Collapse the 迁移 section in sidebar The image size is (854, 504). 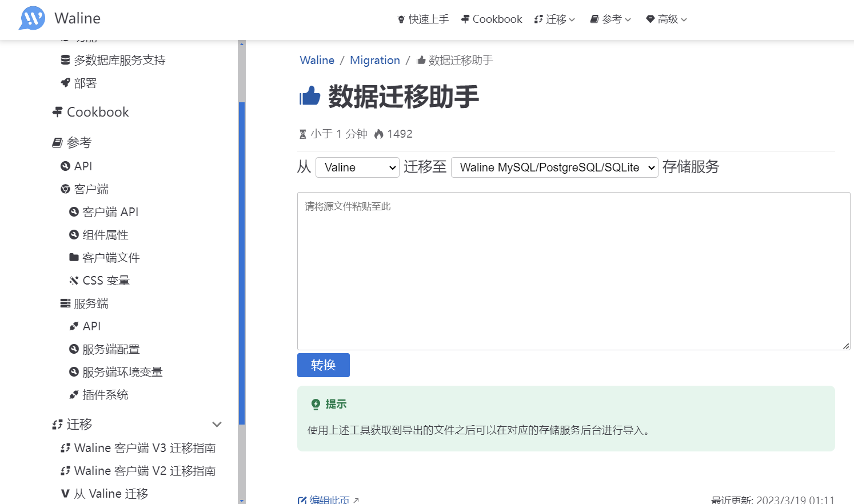point(217,424)
